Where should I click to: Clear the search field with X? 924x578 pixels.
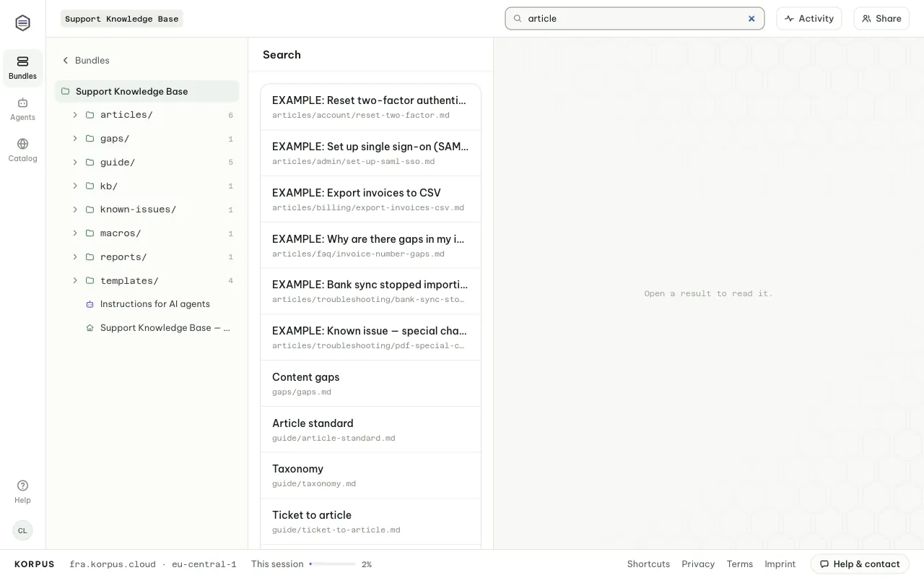pyautogui.click(x=751, y=19)
